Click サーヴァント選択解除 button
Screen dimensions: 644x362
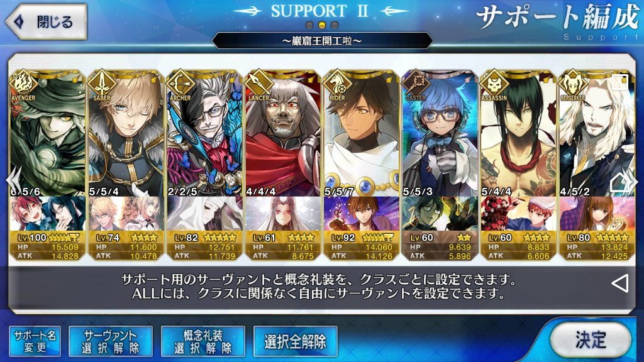(111, 341)
